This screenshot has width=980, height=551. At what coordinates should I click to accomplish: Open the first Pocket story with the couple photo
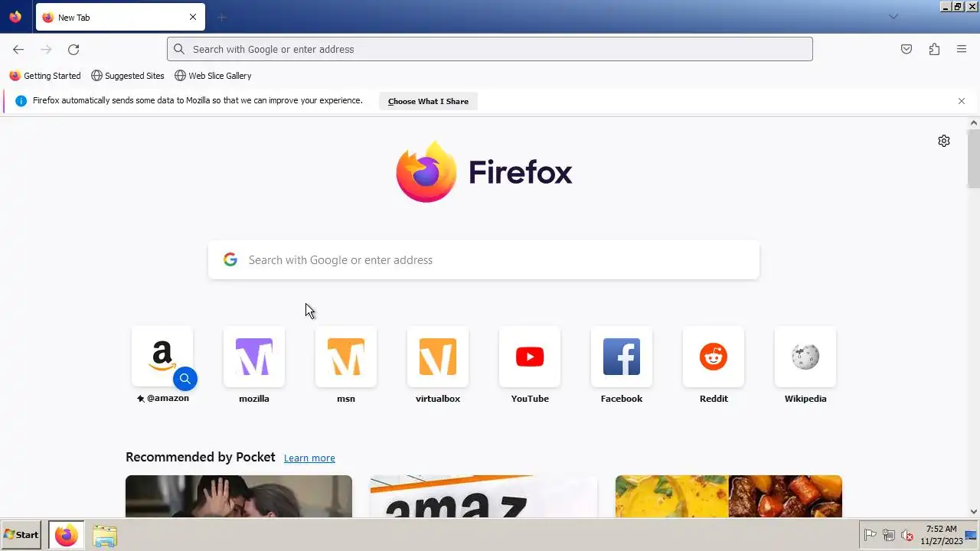[x=239, y=496]
